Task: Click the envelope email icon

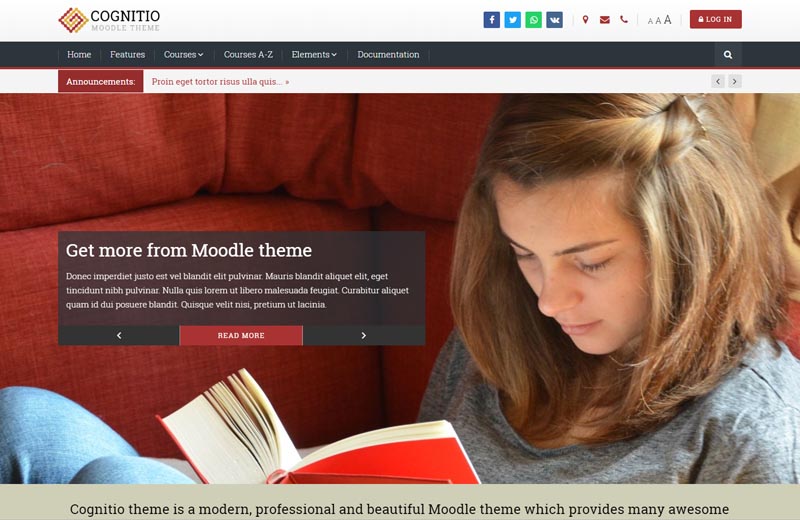Action: tap(605, 19)
